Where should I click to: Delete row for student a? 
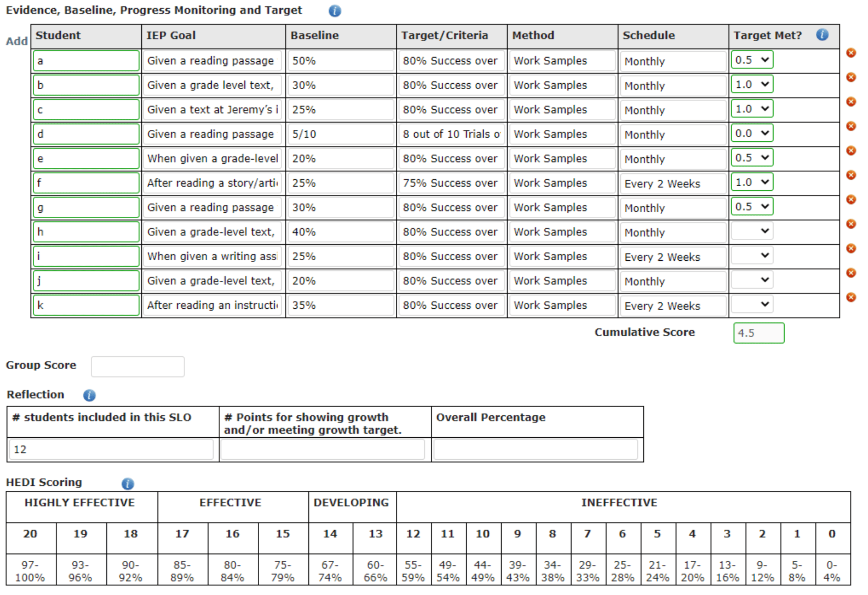(851, 53)
